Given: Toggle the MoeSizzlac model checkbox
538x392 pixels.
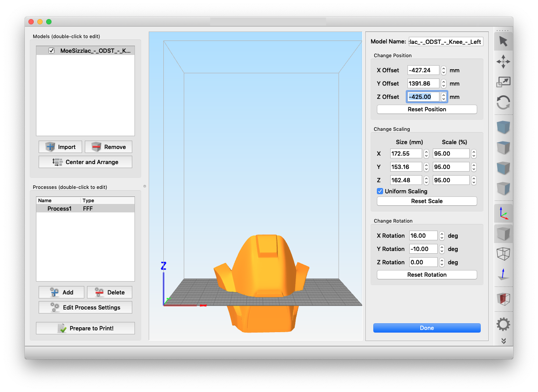Looking at the screenshot, I should 51,51.
